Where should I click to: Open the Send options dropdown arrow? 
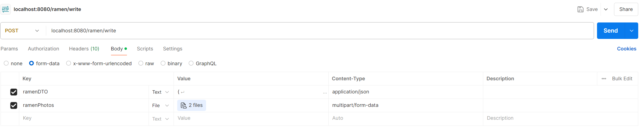pyautogui.click(x=632, y=31)
